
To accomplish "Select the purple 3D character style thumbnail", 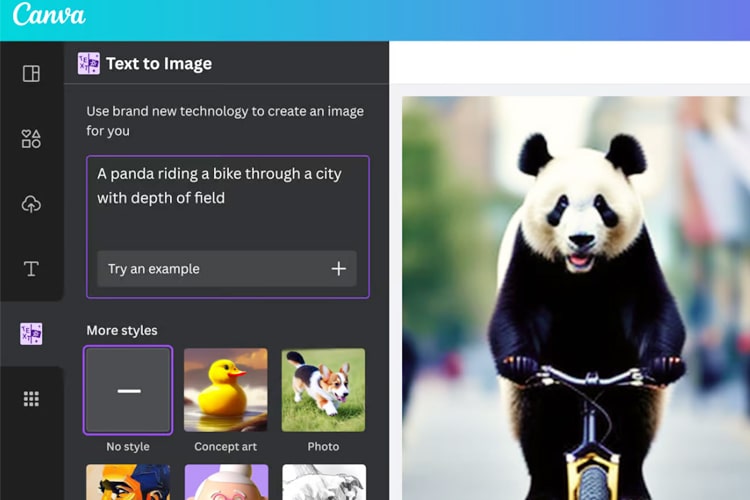I will tap(226, 482).
